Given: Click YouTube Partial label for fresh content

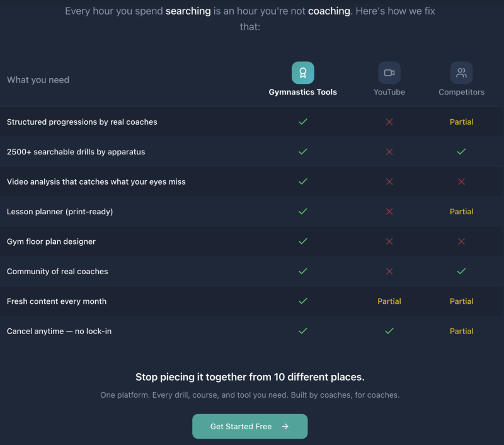Looking at the screenshot, I should coord(389,301).
